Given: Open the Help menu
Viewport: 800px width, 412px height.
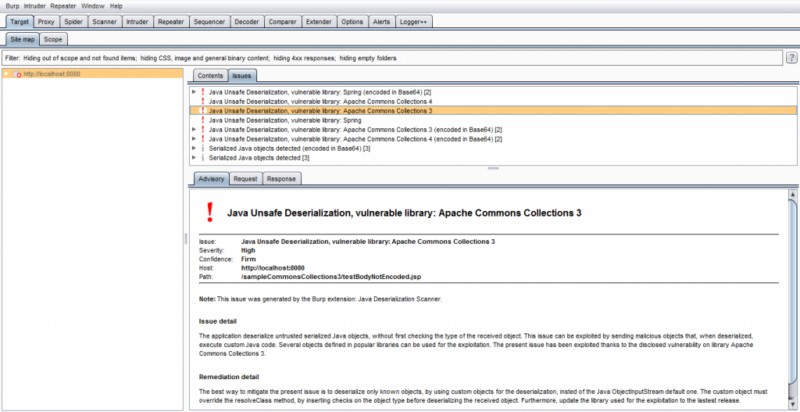Looking at the screenshot, I should (116, 6).
